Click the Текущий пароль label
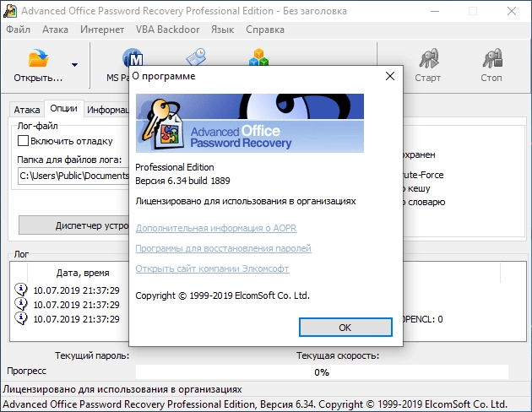Image resolution: width=532 pixels, height=412 pixels. [x=92, y=355]
